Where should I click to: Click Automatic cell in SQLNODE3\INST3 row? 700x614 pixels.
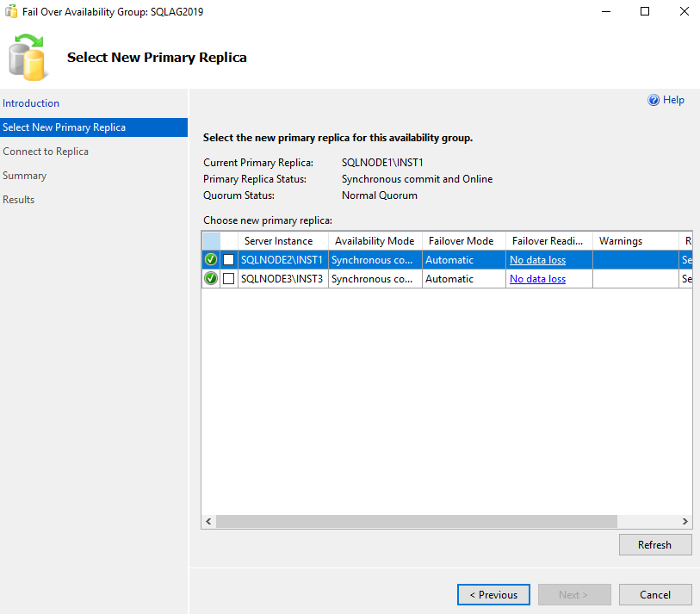coord(464,279)
